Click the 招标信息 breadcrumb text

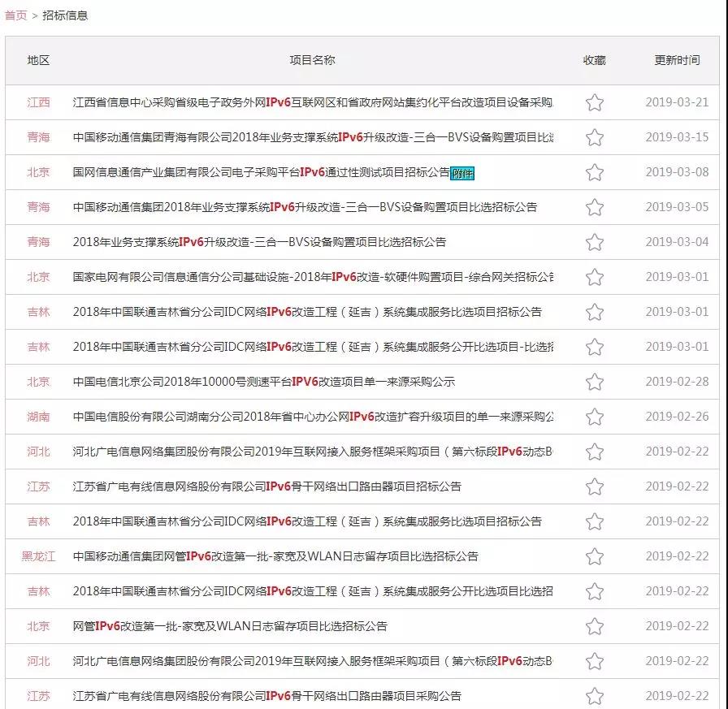click(65, 15)
